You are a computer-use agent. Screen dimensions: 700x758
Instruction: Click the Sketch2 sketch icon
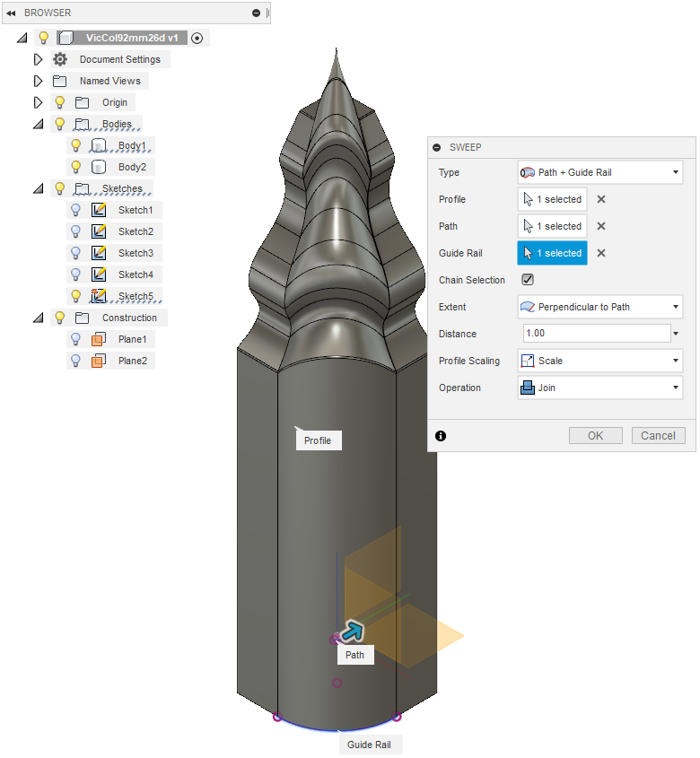click(x=99, y=231)
